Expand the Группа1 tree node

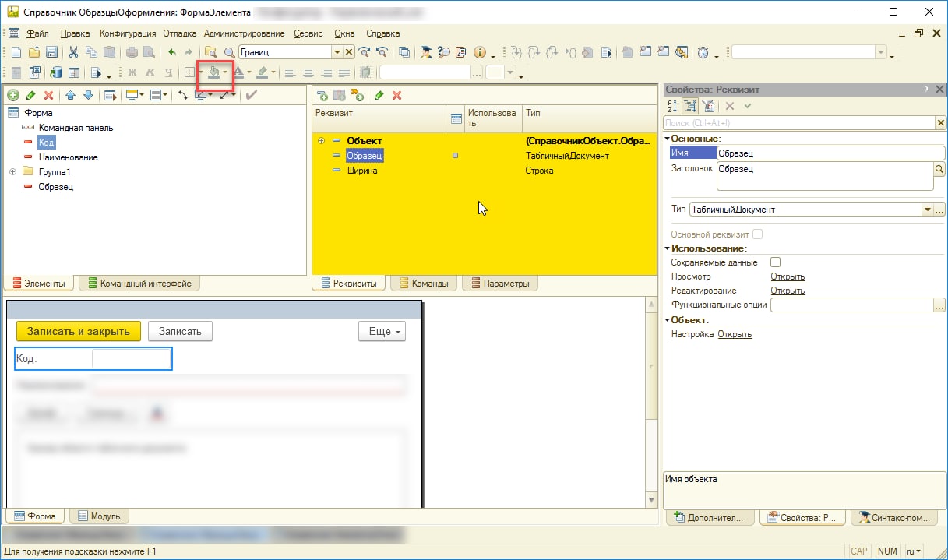coord(13,172)
